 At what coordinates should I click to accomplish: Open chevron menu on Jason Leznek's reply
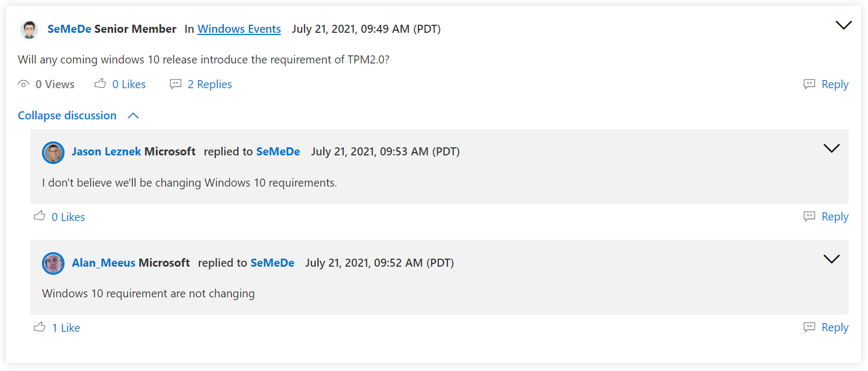click(831, 148)
